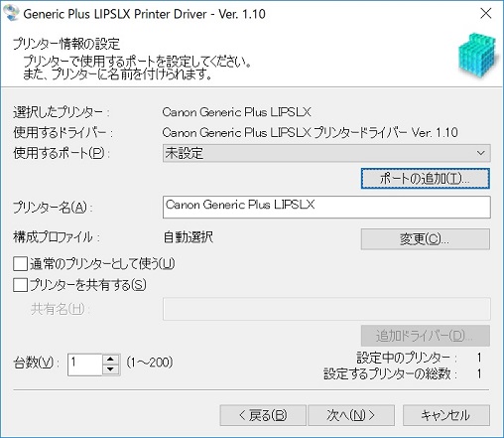Increase 台数 with the up spinner arrow
Screen dimensions: 504x438
(111, 360)
